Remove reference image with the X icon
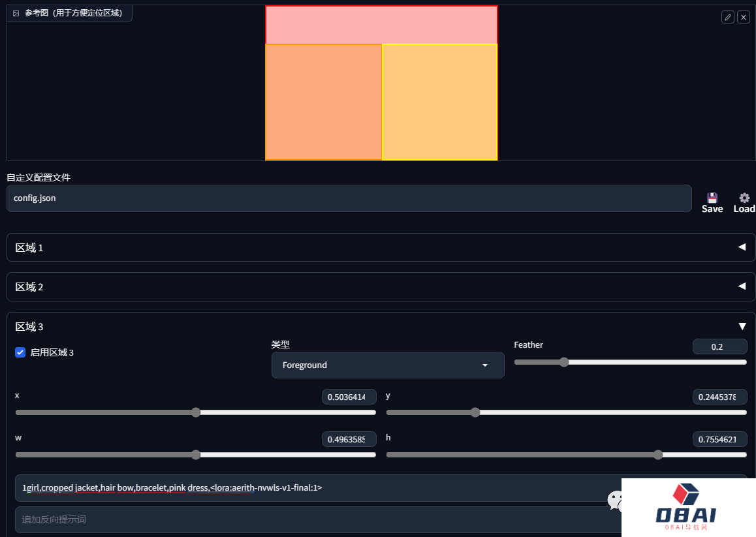The height and width of the screenshot is (537, 756). (x=743, y=18)
